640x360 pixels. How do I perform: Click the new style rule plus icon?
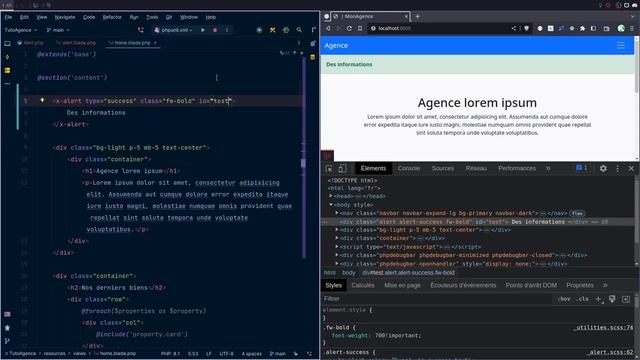(598, 299)
